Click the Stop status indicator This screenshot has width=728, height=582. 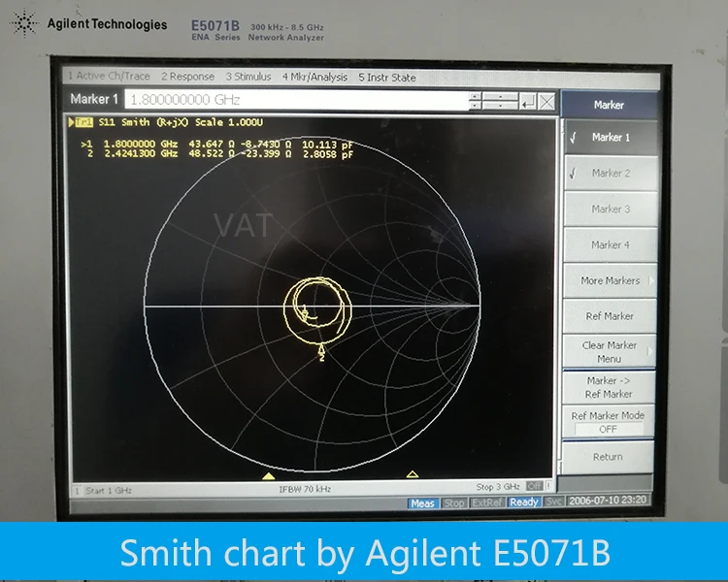[453, 503]
